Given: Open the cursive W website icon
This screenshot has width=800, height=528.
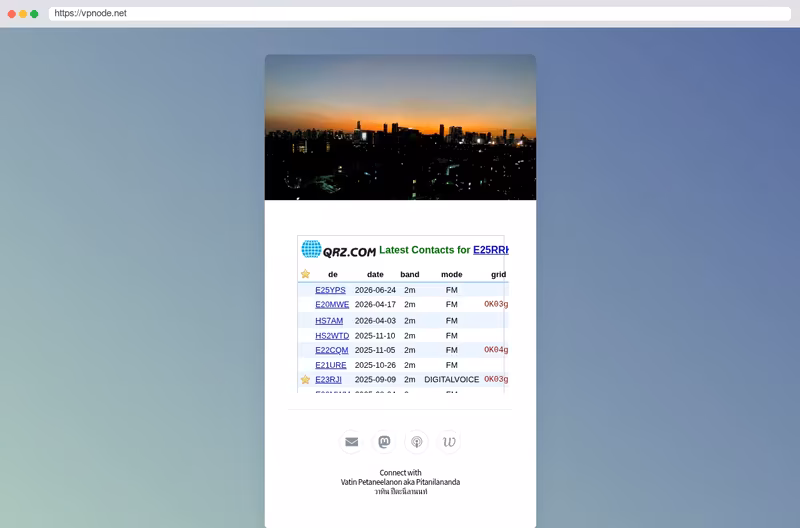Looking at the screenshot, I should tap(449, 442).
